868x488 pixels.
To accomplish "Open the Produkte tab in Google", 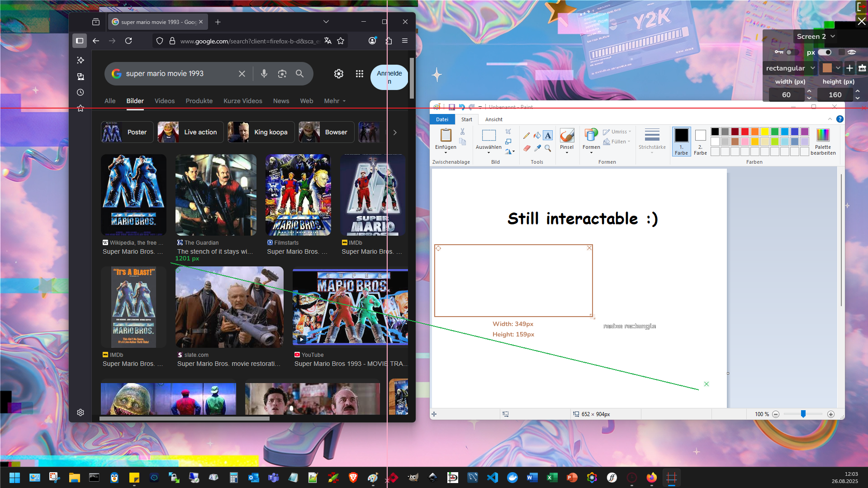I will pyautogui.click(x=199, y=101).
